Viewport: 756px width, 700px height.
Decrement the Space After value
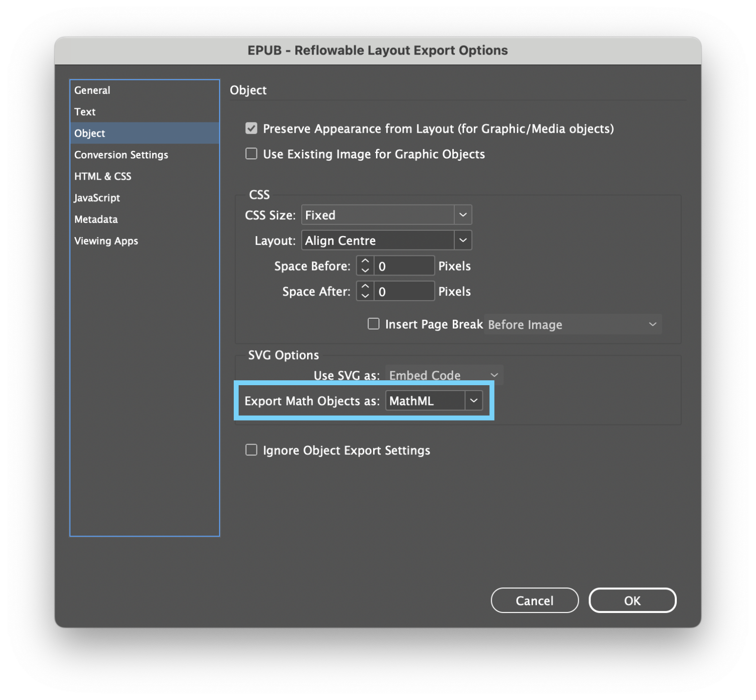pyautogui.click(x=364, y=295)
